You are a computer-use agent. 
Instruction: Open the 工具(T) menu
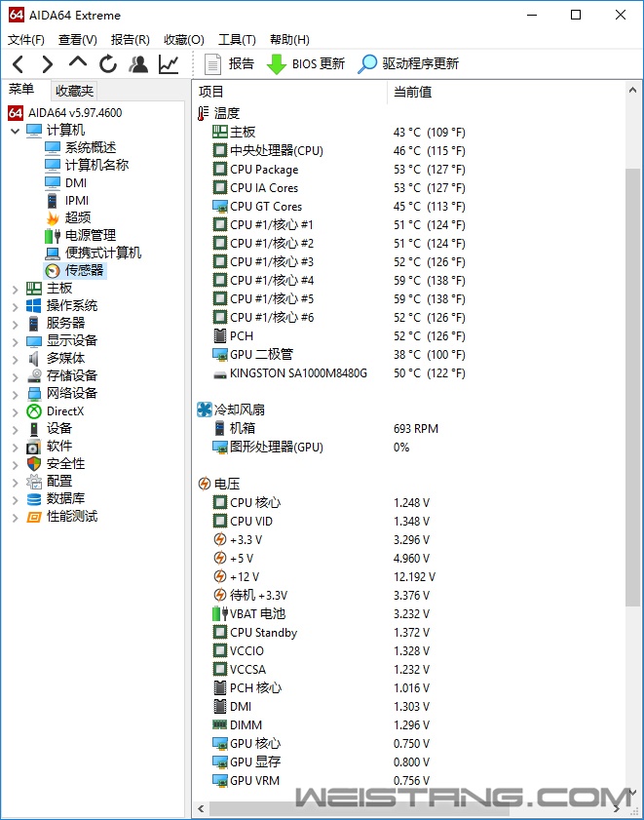point(237,40)
